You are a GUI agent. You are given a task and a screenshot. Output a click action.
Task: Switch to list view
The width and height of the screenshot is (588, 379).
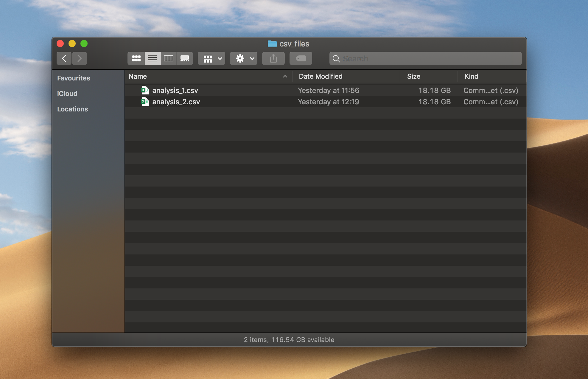pos(153,58)
